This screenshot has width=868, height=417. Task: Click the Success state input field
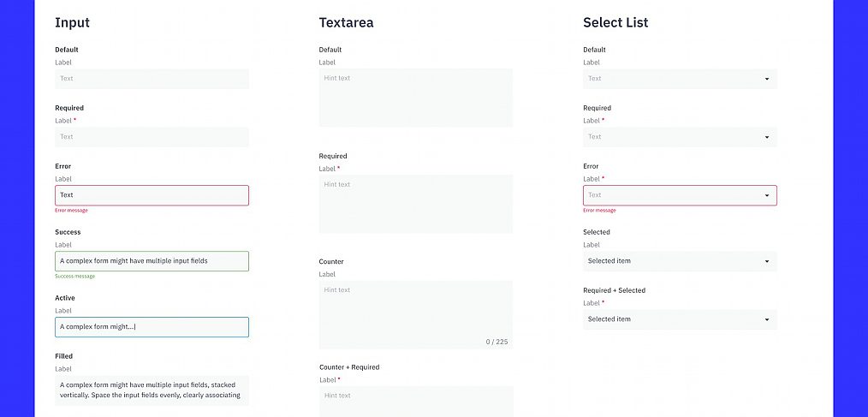(152, 261)
